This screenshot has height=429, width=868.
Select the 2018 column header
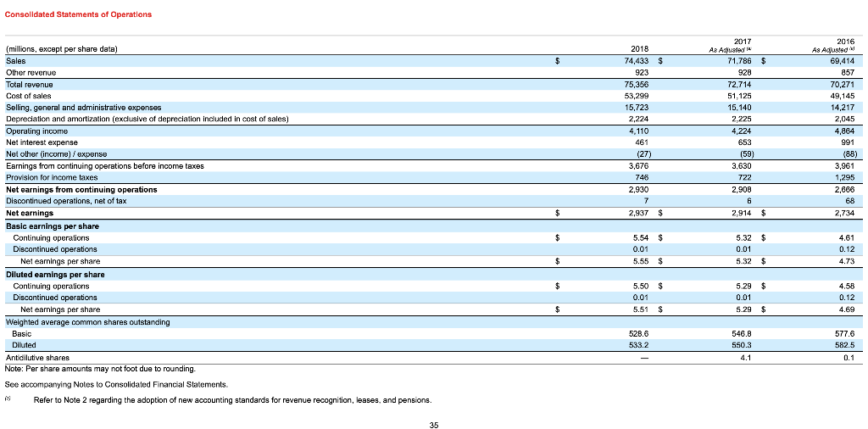click(x=641, y=49)
